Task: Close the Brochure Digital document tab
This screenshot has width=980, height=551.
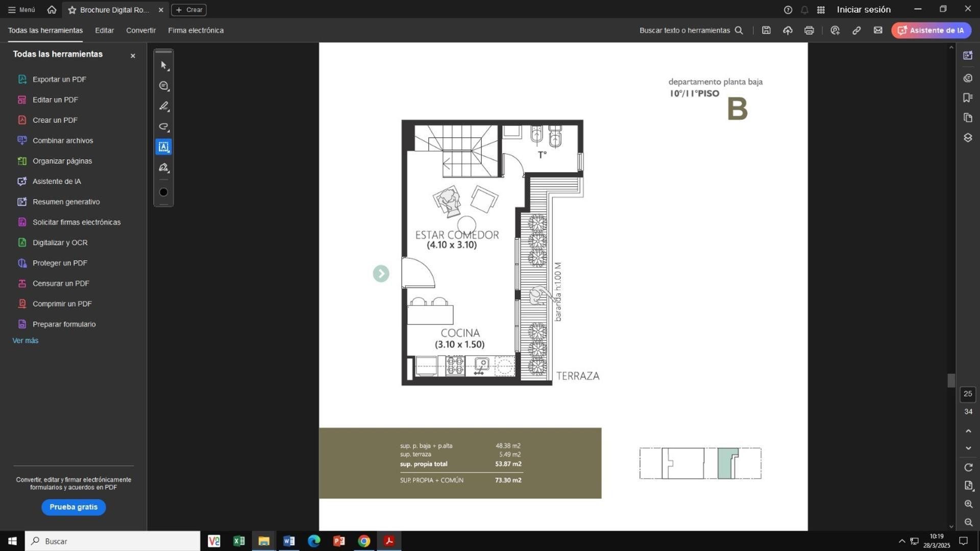Action: 161,10
